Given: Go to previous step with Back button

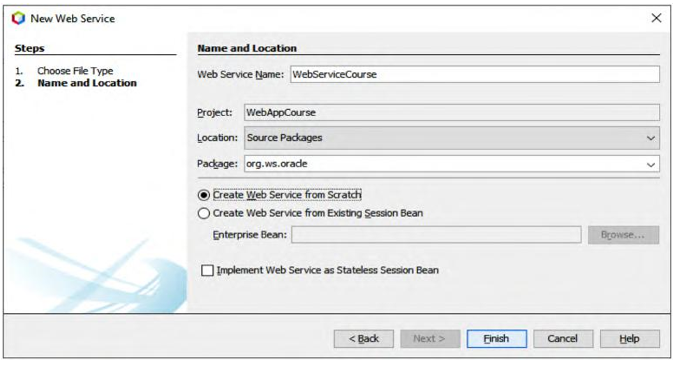Looking at the screenshot, I should coord(363,339).
